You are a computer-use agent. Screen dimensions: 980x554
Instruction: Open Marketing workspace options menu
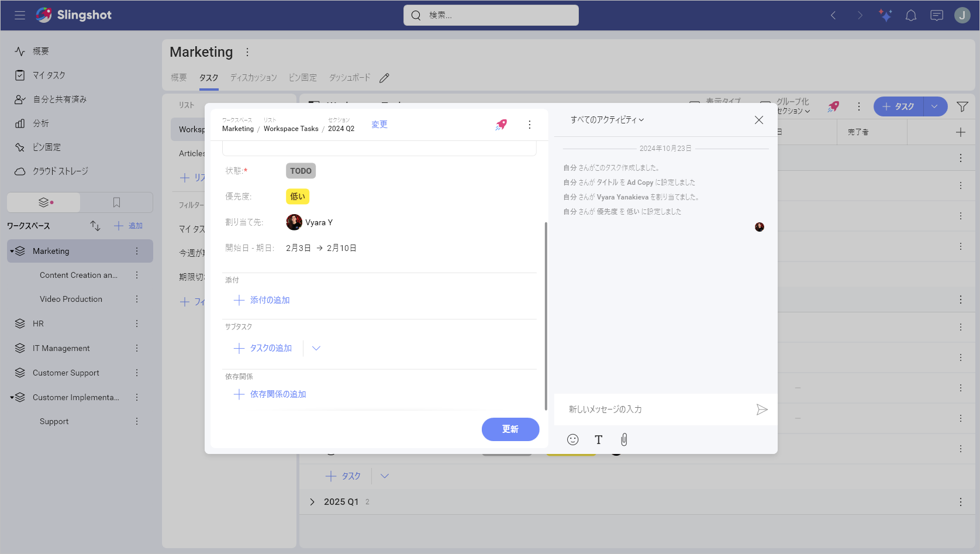click(x=137, y=251)
